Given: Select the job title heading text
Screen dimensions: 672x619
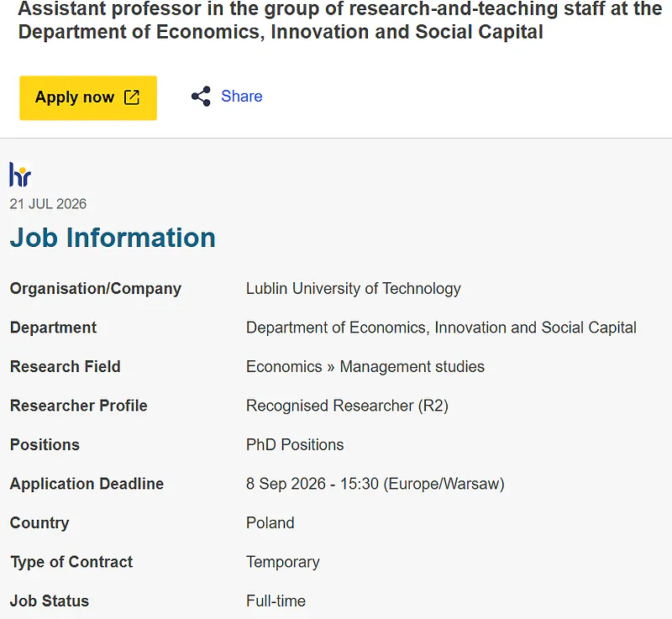Looking at the screenshot, I should tap(340, 20).
